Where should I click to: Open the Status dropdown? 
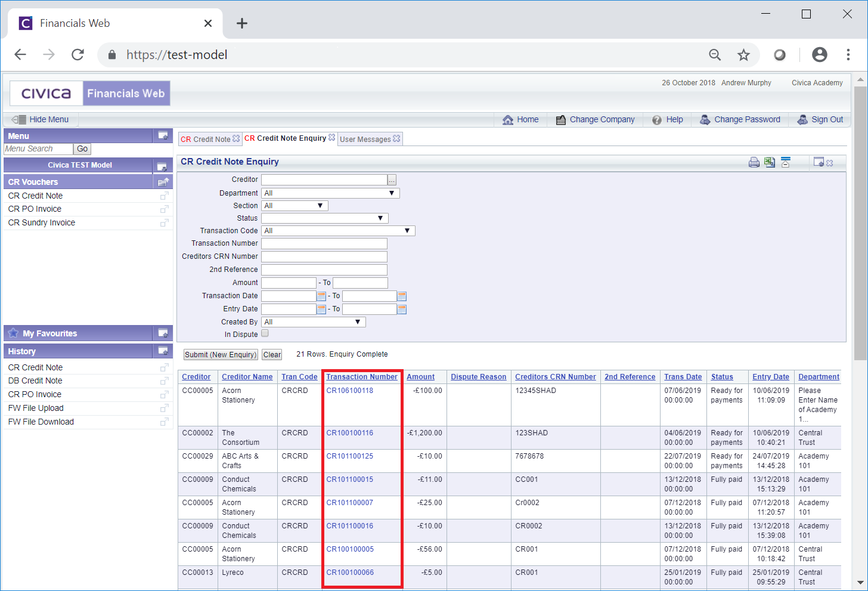click(x=325, y=218)
